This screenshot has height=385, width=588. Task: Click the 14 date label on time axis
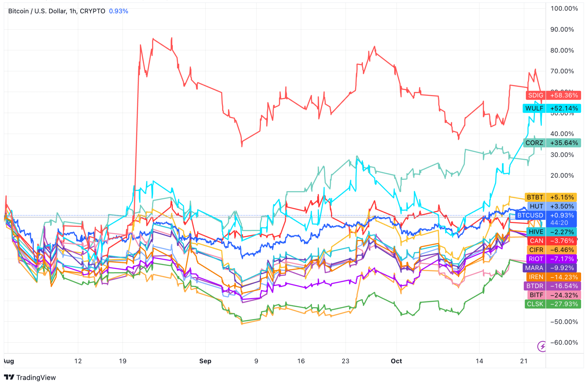point(479,361)
